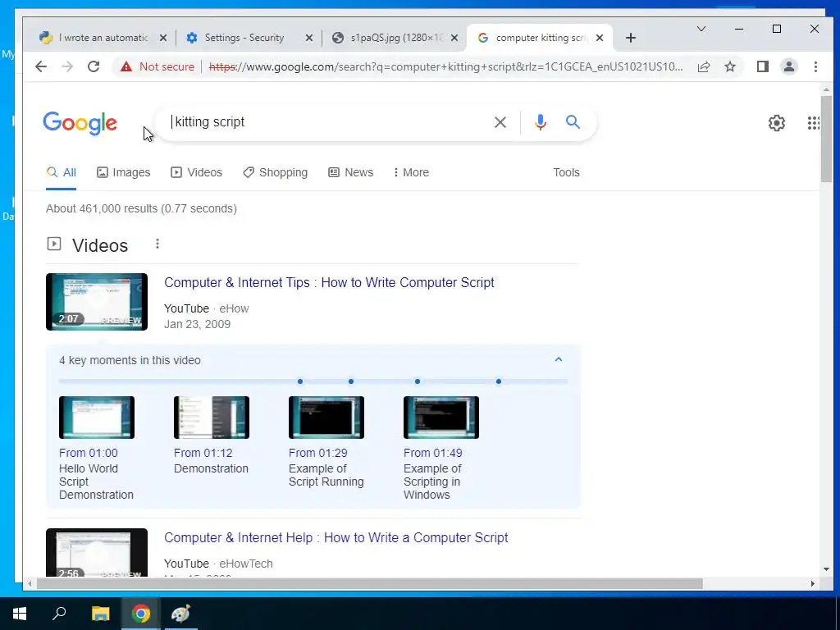
Task: Open Windows taskbar search
Action: pyautogui.click(x=59, y=614)
